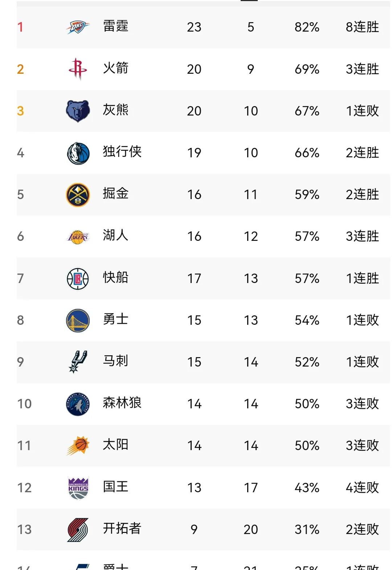
Task: Tap the Lakers logo
Action: (x=78, y=237)
